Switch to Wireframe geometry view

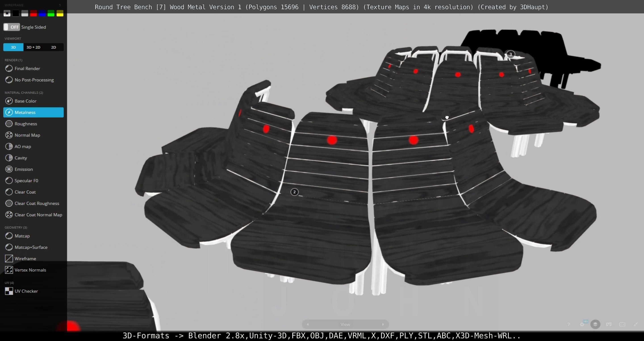(25, 259)
